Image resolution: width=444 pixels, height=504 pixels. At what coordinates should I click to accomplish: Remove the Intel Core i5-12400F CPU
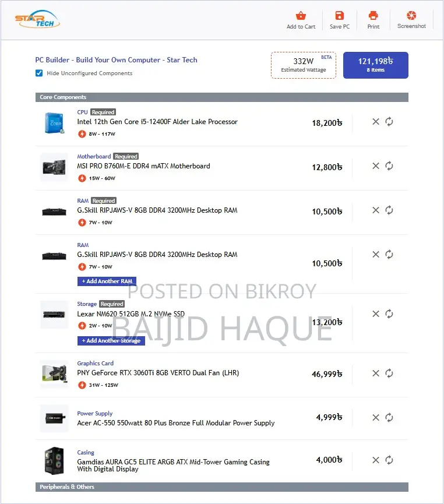(375, 122)
